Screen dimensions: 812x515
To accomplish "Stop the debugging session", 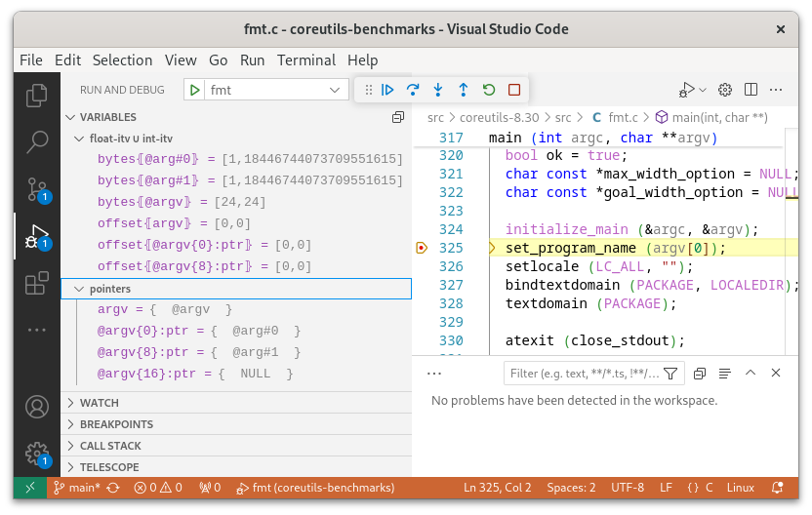I will click(x=514, y=90).
